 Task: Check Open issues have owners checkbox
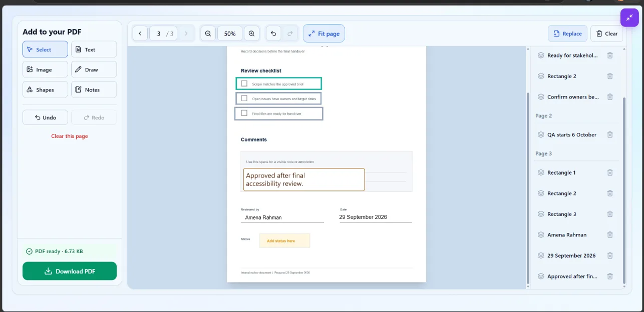tap(244, 98)
